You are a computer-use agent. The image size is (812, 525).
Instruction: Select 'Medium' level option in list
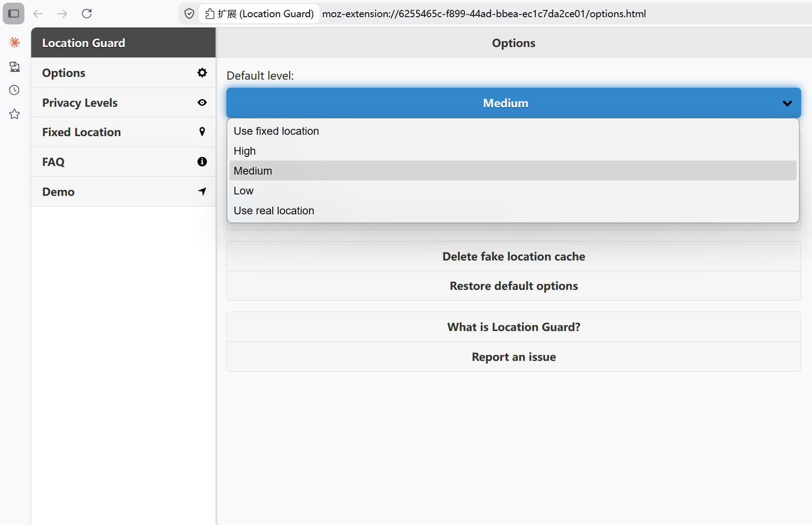tap(513, 171)
